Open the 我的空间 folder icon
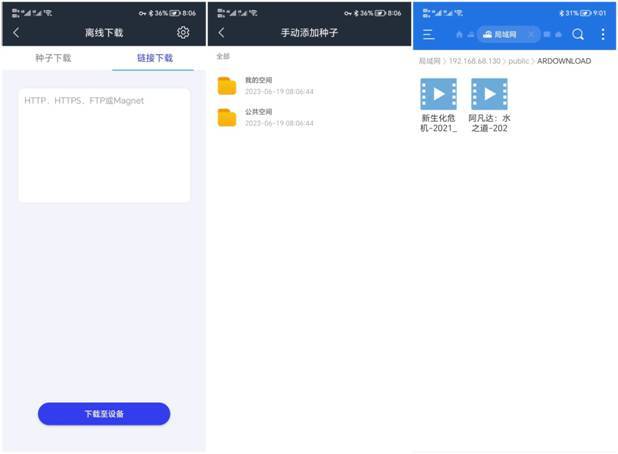The height and width of the screenshot is (454, 618). 227,86
